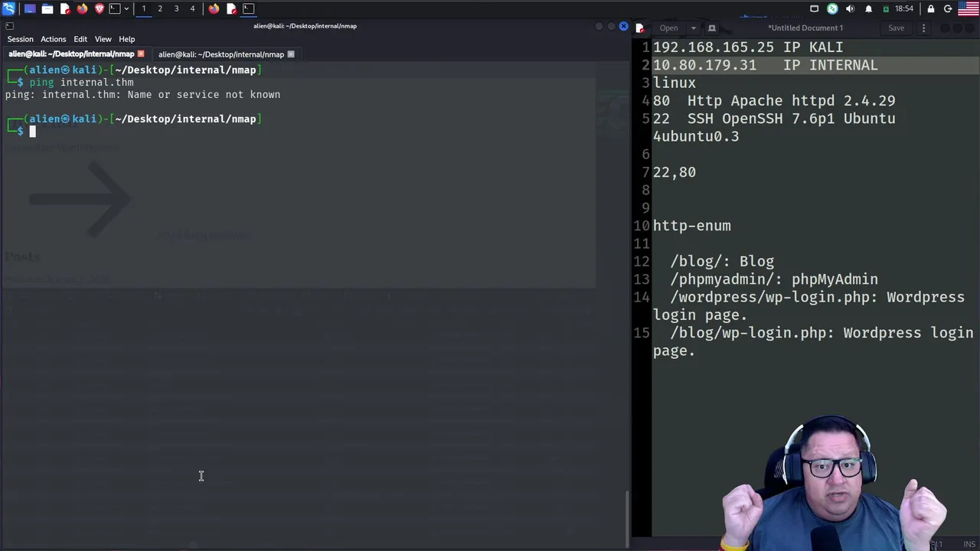Click line '192.168.165.25 IP KALI' in editor
The image size is (980, 551).
point(748,47)
